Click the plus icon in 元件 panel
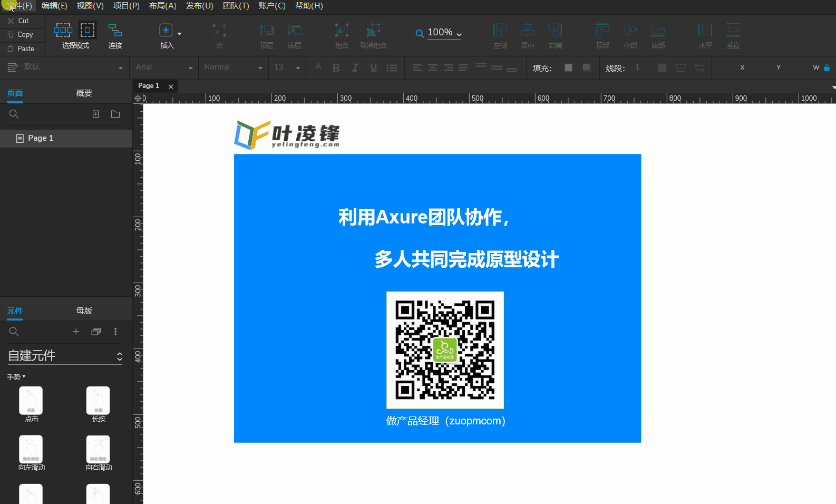Screen dimensions: 836x504 (x=76, y=331)
